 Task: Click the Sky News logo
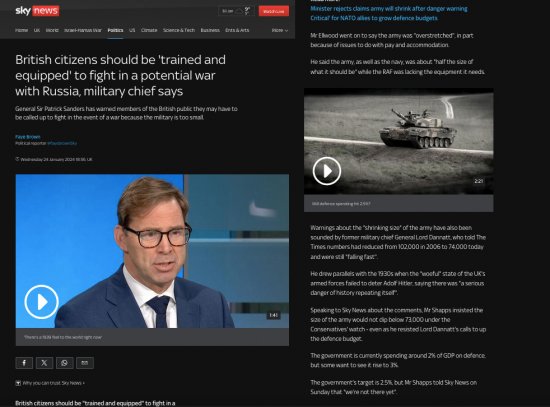pos(37,11)
